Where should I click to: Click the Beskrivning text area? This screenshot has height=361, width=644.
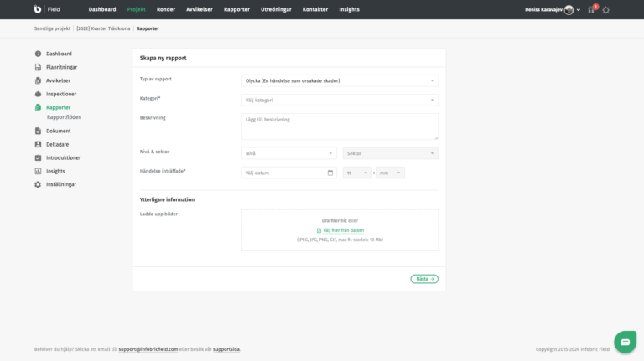tap(340, 126)
